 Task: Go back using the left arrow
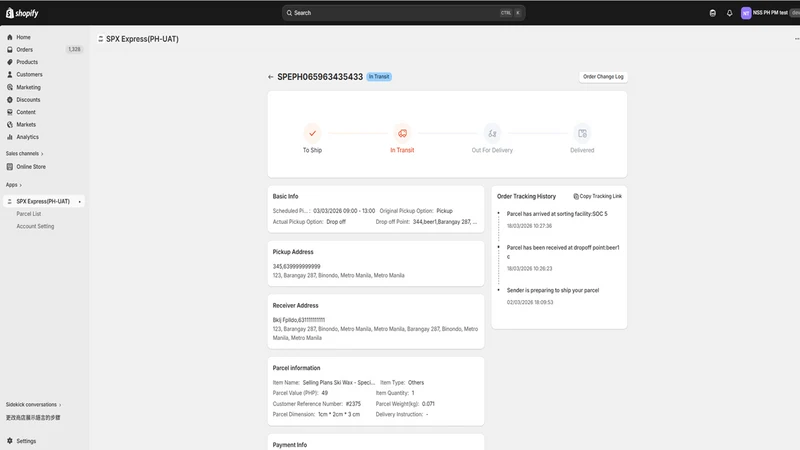coord(270,77)
